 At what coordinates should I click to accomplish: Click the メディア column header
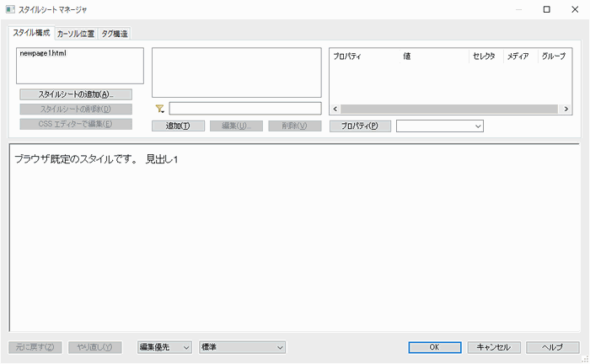[518, 56]
